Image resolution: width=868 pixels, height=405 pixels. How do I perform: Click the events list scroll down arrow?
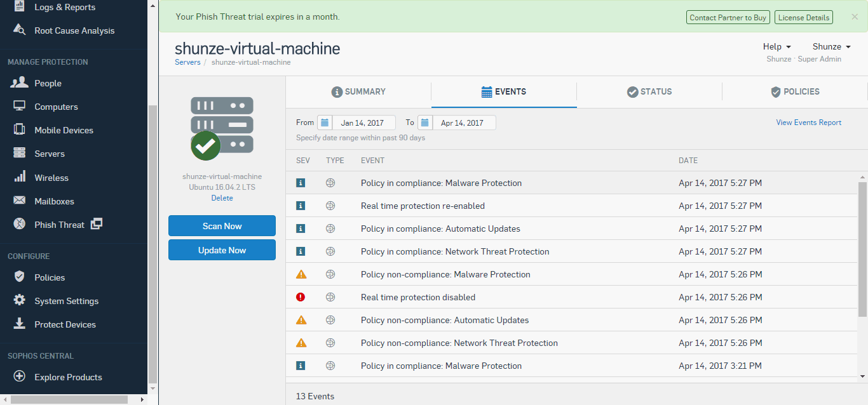point(862,376)
